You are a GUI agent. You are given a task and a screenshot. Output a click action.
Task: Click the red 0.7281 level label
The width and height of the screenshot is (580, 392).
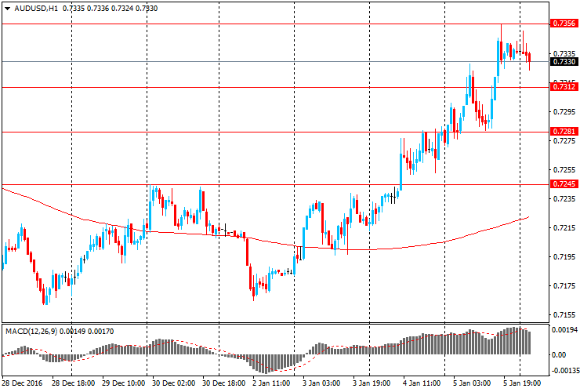[x=564, y=132]
